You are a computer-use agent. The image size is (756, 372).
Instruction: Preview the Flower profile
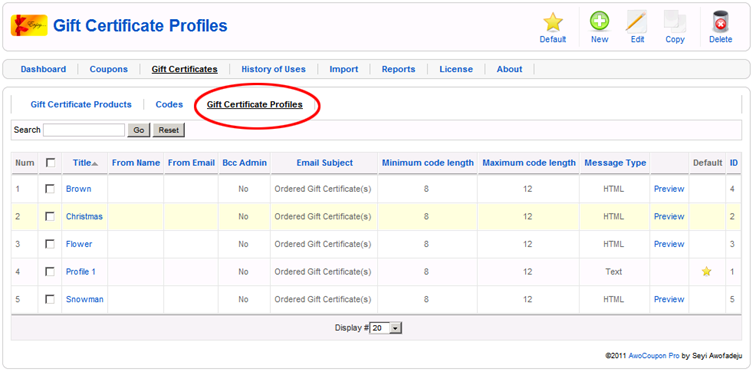tap(669, 244)
